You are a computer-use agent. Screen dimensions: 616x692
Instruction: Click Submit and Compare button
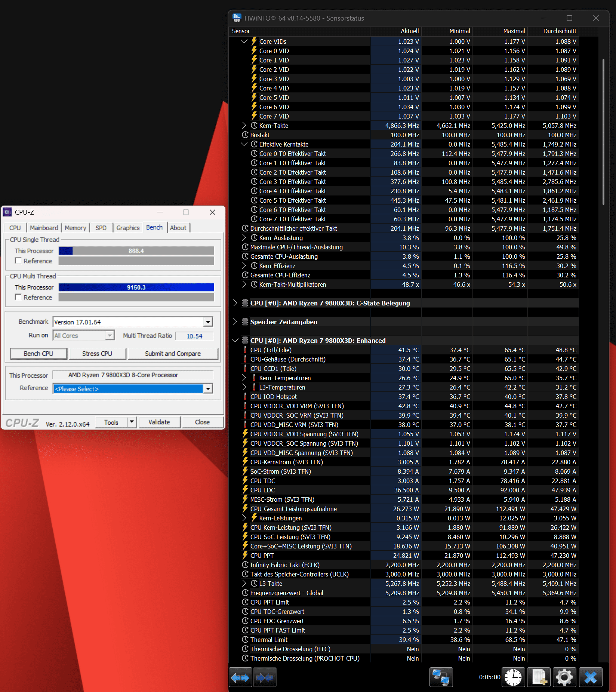tap(173, 354)
